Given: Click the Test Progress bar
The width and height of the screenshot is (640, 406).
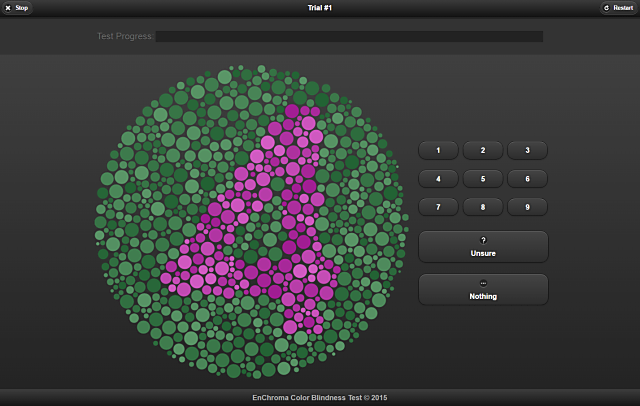Looking at the screenshot, I should [349, 36].
